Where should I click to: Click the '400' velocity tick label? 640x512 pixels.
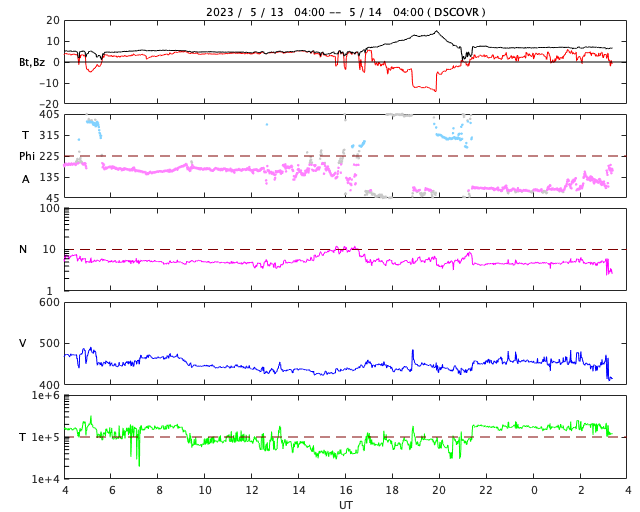tap(49, 385)
